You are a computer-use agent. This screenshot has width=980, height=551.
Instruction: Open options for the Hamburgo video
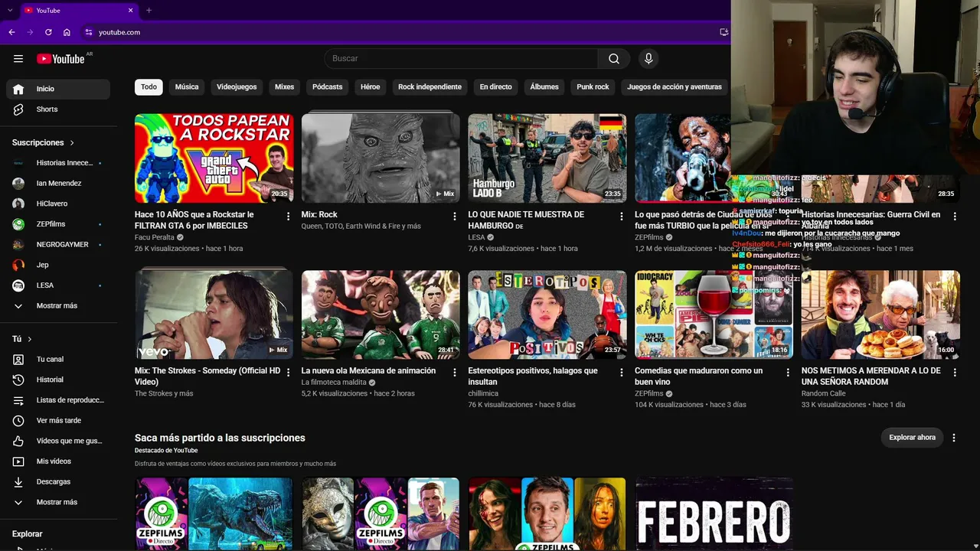click(x=622, y=217)
